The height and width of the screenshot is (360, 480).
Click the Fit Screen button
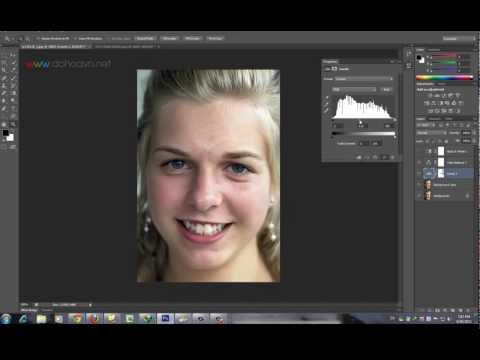pyautogui.click(x=169, y=39)
